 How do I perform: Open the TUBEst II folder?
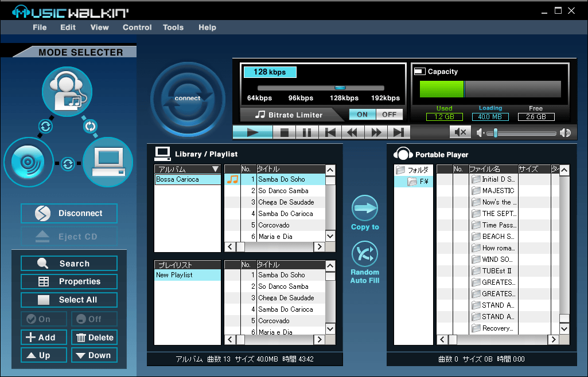pyautogui.click(x=492, y=270)
